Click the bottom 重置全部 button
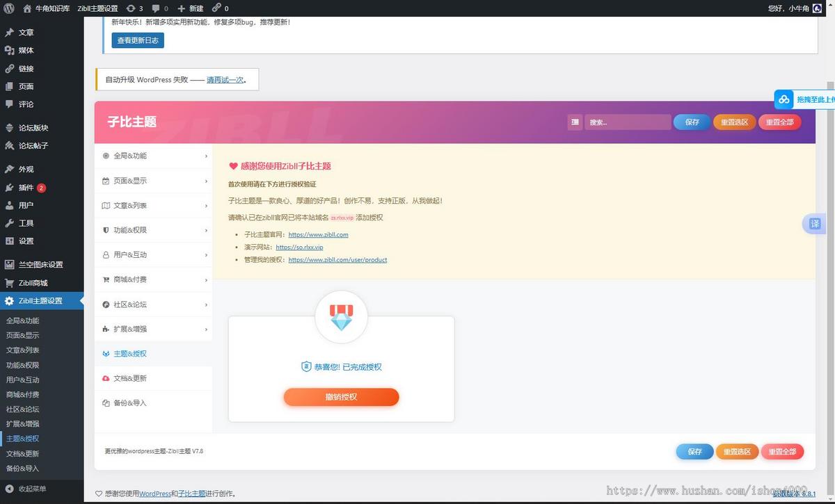 783,452
